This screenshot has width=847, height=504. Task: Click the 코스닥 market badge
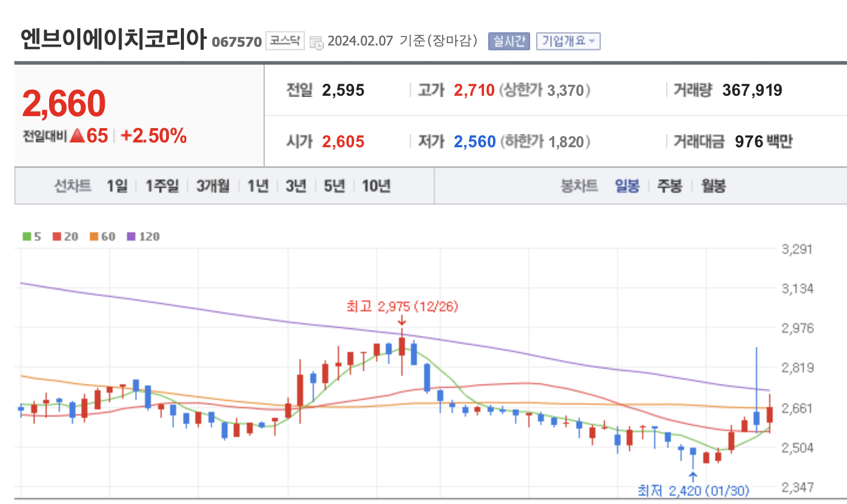285,41
